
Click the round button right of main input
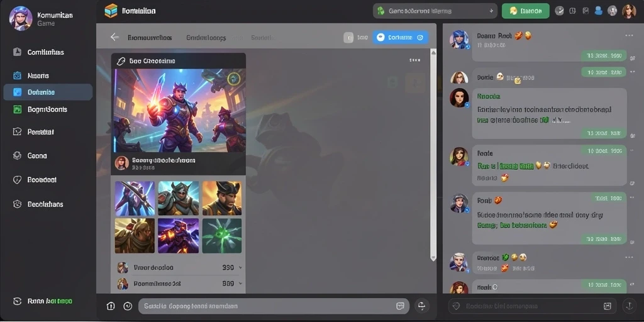(x=422, y=306)
